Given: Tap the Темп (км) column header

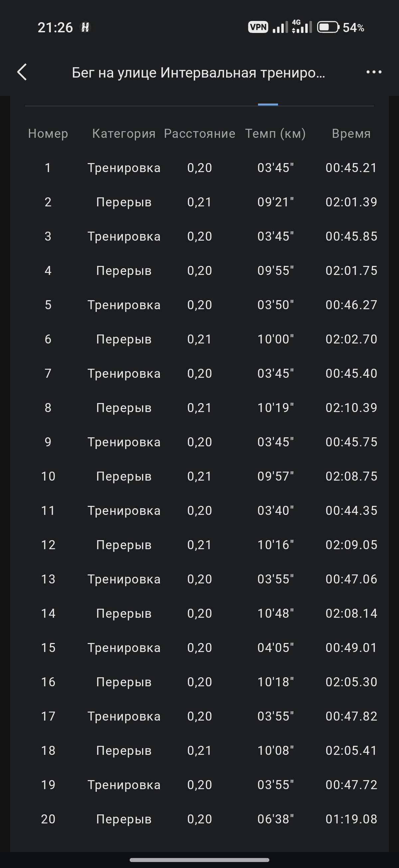Looking at the screenshot, I should click(x=275, y=133).
